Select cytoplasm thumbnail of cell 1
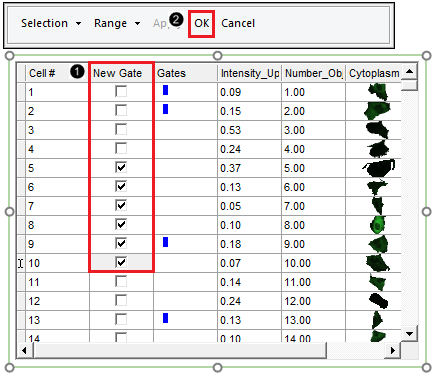The height and width of the screenshot is (374, 434). pyautogui.click(x=378, y=92)
